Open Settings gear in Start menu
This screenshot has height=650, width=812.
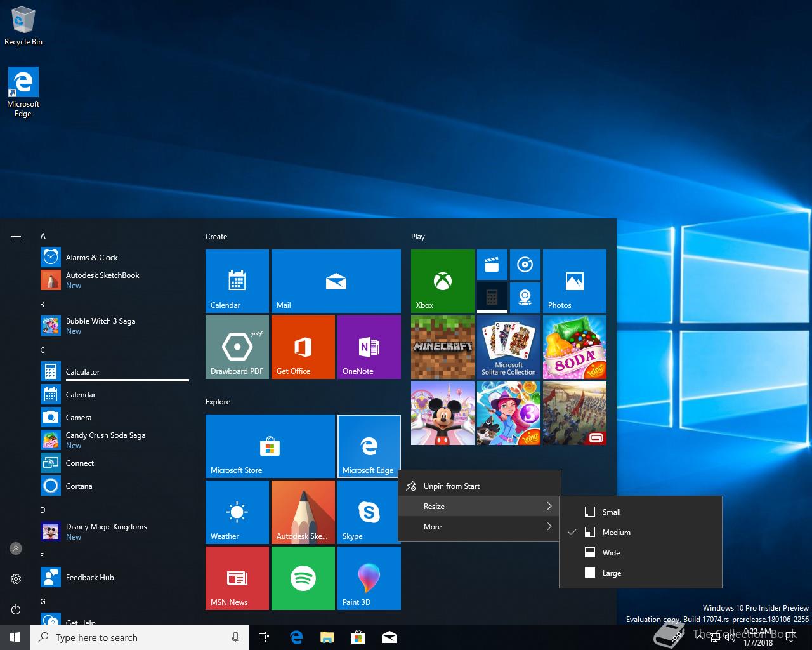pos(16,579)
